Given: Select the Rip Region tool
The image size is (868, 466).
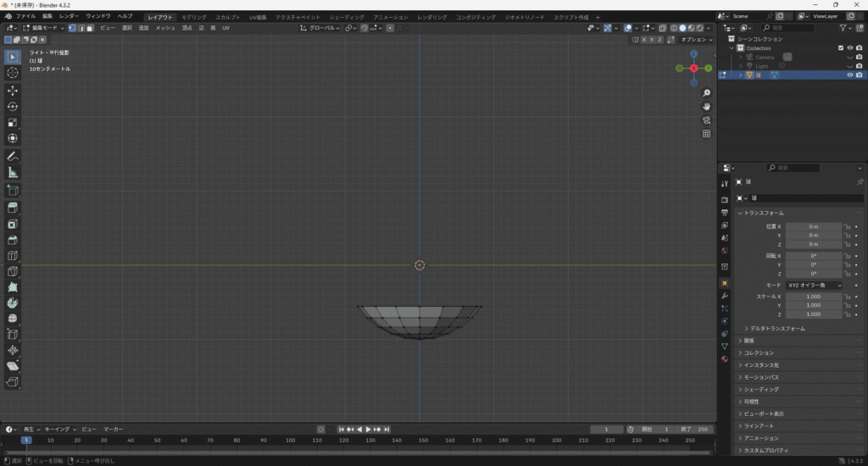Looking at the screenshot, I should (x=12, y=382).
